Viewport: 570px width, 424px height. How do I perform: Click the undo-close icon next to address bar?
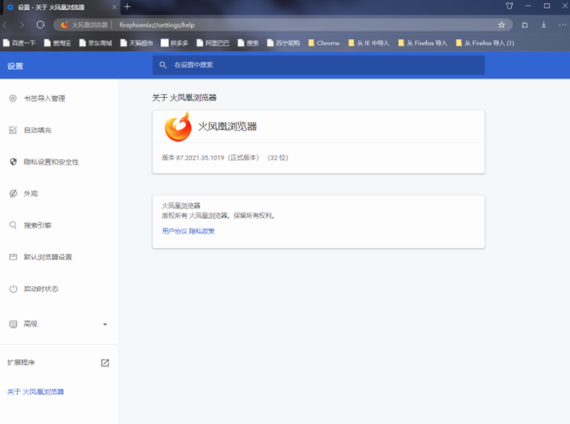(x=525, y=25)
